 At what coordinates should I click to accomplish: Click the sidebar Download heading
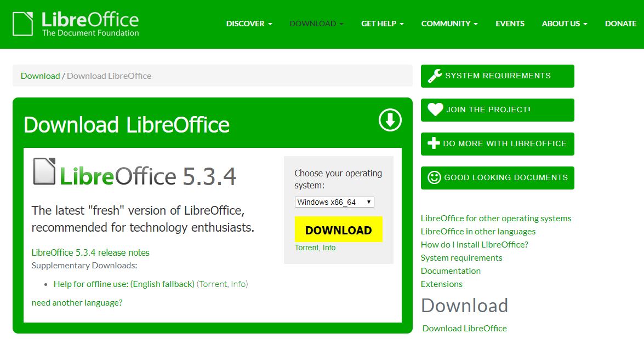(465, 306)
